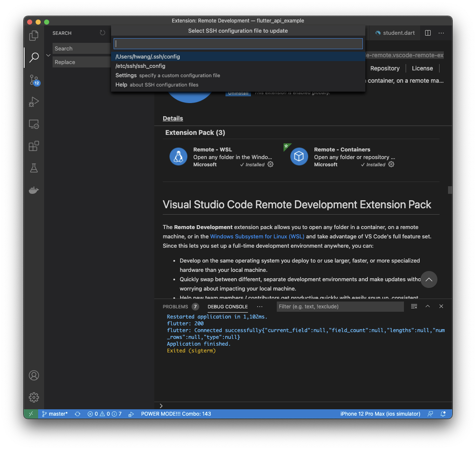Open the Accounts menu icon

(33, 375)
